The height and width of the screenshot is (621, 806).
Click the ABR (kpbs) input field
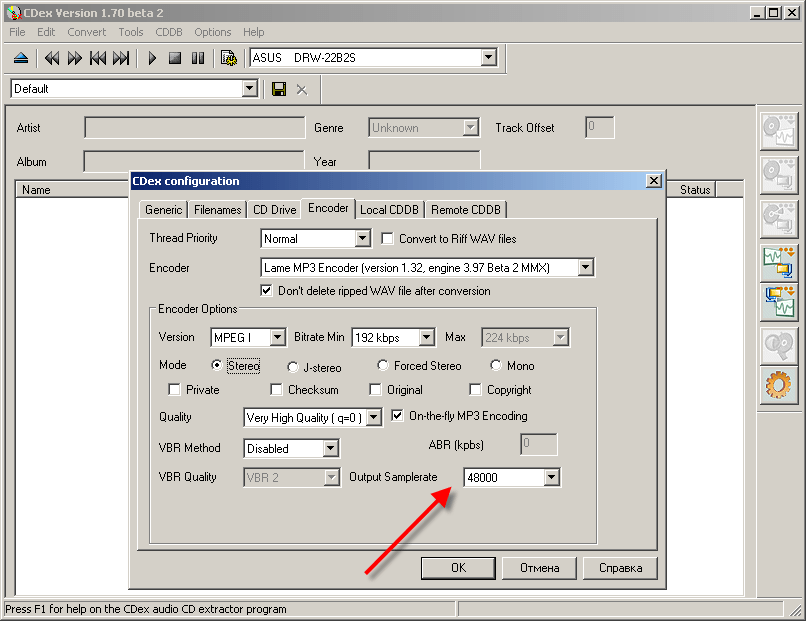click(538, 443)
